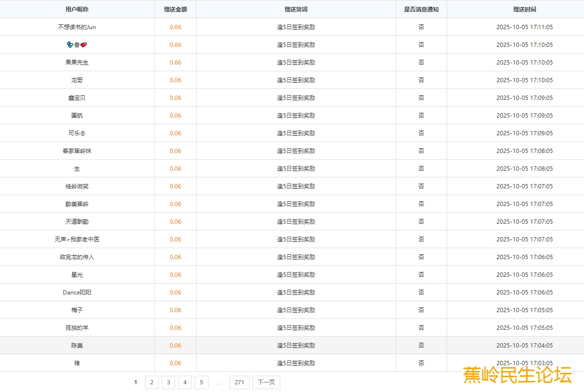Jump to page 4
The width and height of the screenshot is (584, 392).
(185, 382)
